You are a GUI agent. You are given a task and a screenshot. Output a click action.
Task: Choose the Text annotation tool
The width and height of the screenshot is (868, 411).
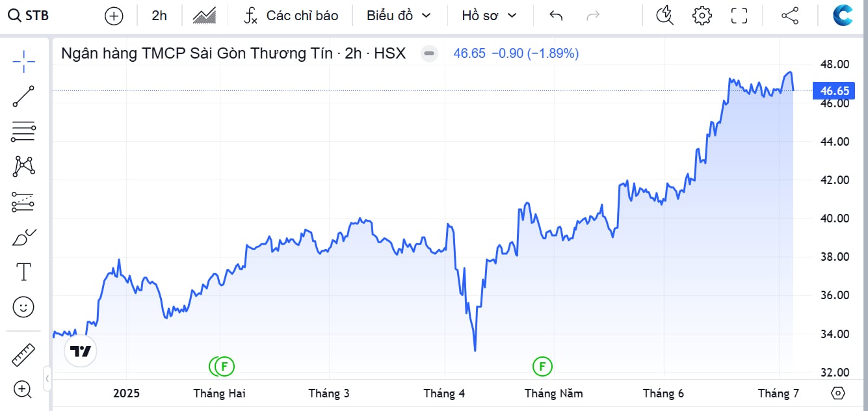click(24, 272)
